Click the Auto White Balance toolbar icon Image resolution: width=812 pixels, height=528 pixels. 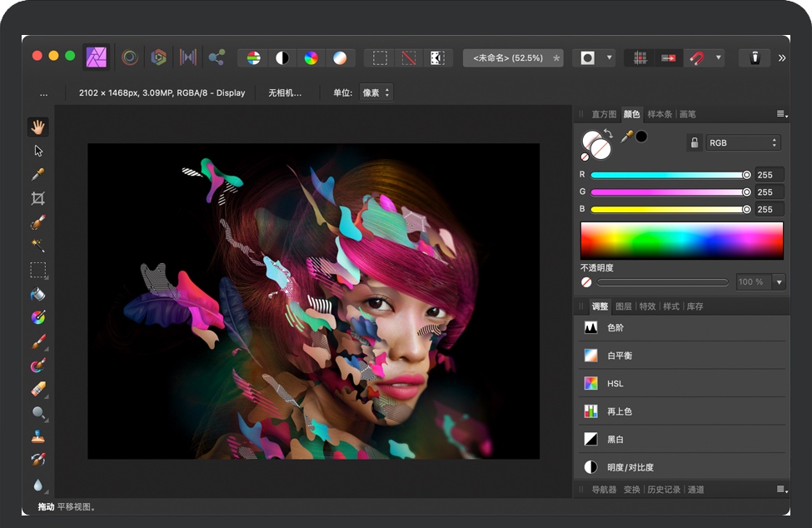click(x=339, y=57)
